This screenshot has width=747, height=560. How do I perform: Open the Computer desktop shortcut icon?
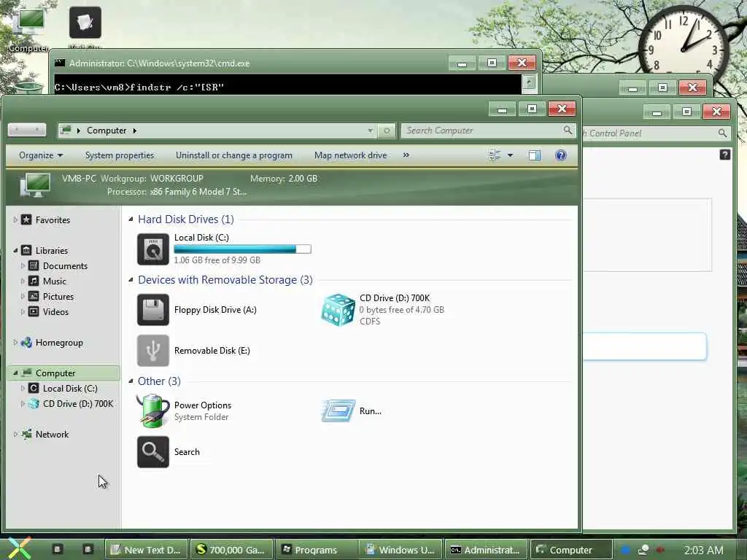tap(28, 28)
